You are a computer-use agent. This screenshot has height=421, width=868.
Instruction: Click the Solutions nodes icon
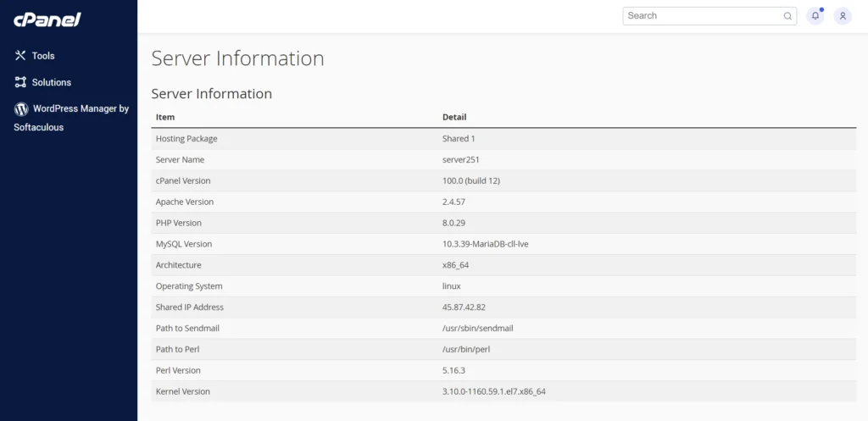pyautogui.click(x=20, y=82)
